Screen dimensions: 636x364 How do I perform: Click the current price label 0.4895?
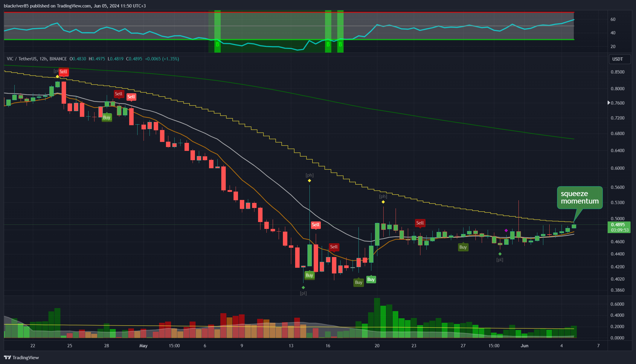[617, 225]
